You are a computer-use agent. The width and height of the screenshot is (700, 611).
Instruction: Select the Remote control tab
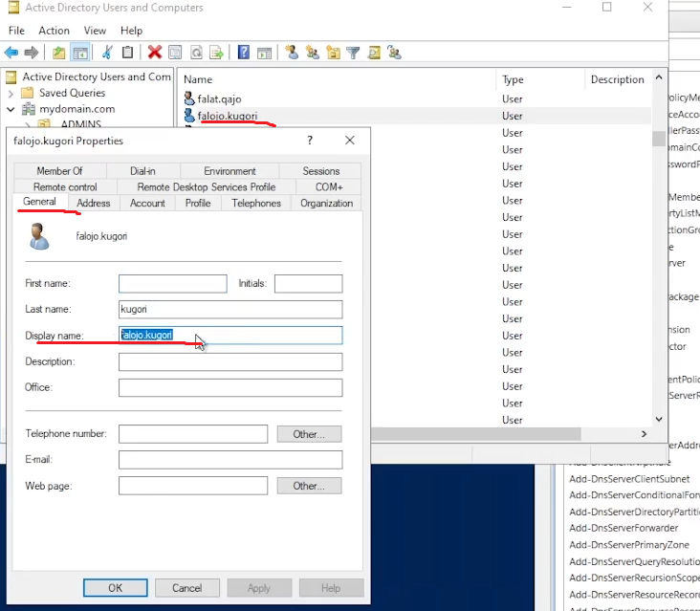(x=65, y=187)
